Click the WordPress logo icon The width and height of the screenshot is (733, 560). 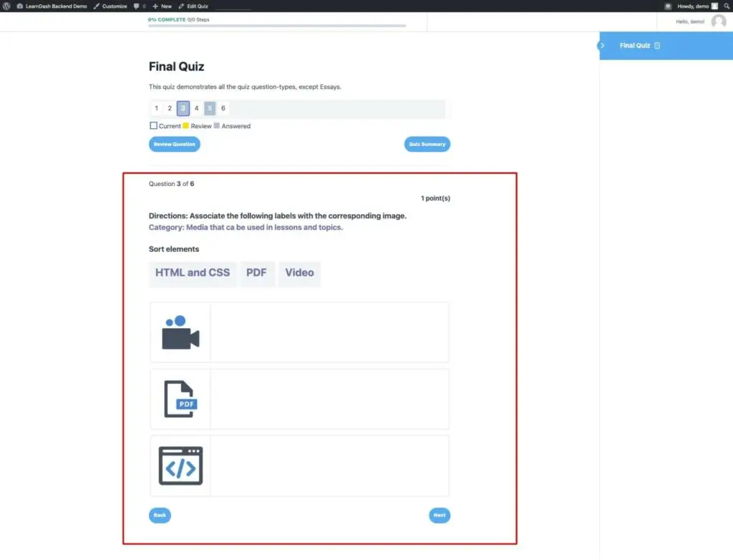[6, 6]
